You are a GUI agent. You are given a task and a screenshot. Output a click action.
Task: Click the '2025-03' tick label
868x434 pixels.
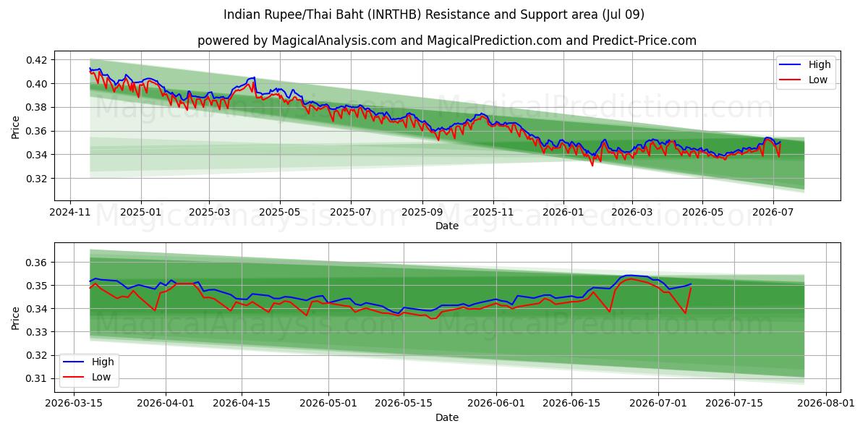tap(208, 213)
